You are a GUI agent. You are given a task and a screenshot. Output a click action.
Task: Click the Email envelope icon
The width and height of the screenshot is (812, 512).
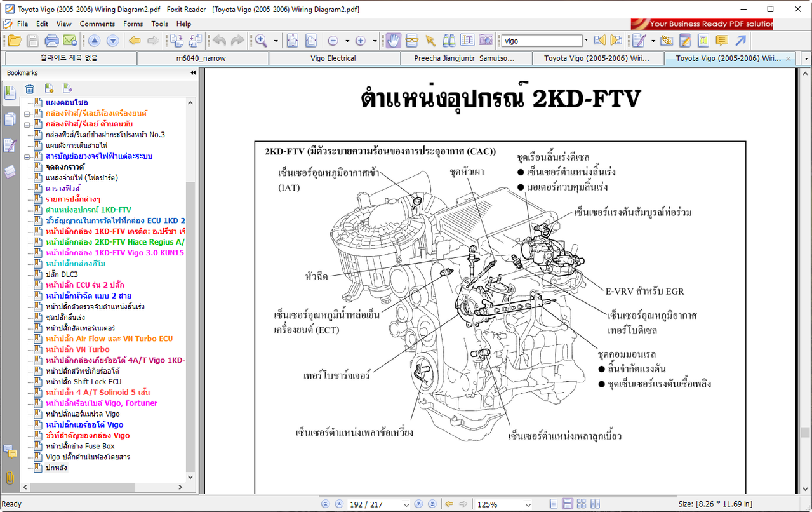pyautogui.click(x=70, y=41)
